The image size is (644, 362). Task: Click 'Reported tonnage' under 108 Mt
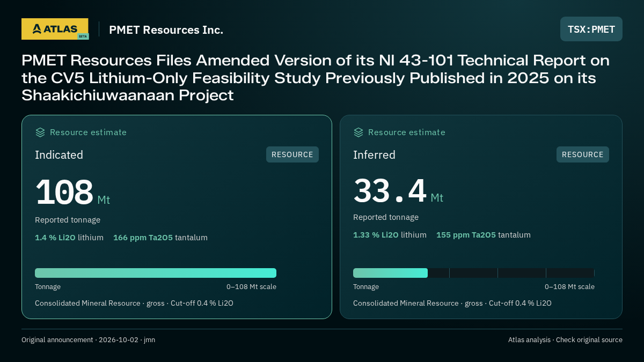(x=68, y=220)
